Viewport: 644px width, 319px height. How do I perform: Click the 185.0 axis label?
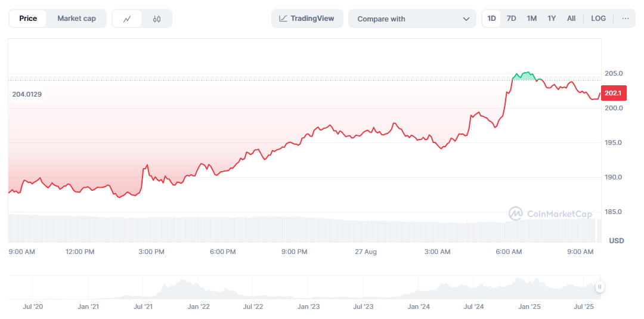coord(614,212)
